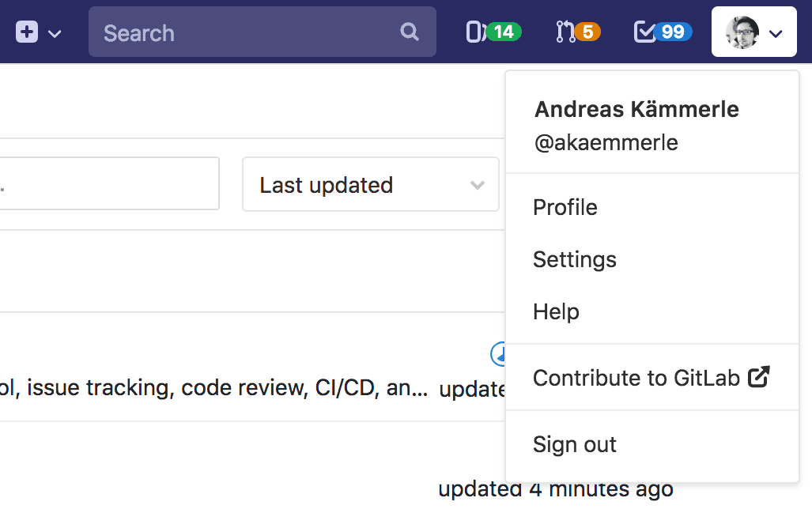Click the @akaemmerle username text
812x509 pixels.
pyautogui.click(x=606, y=142)
